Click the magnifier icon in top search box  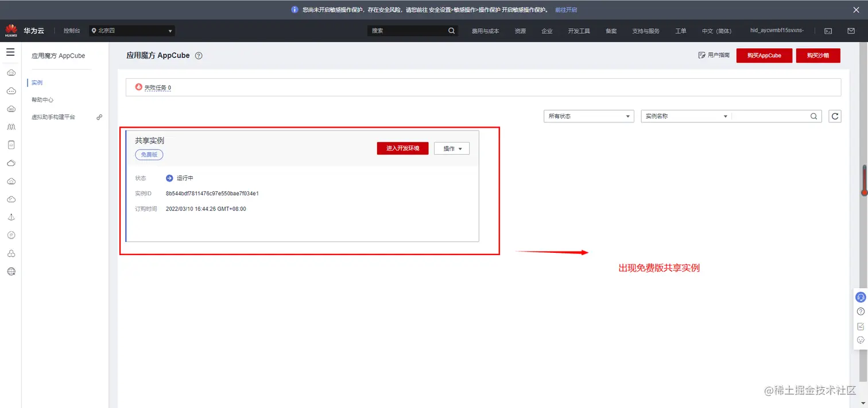[452, 31]
